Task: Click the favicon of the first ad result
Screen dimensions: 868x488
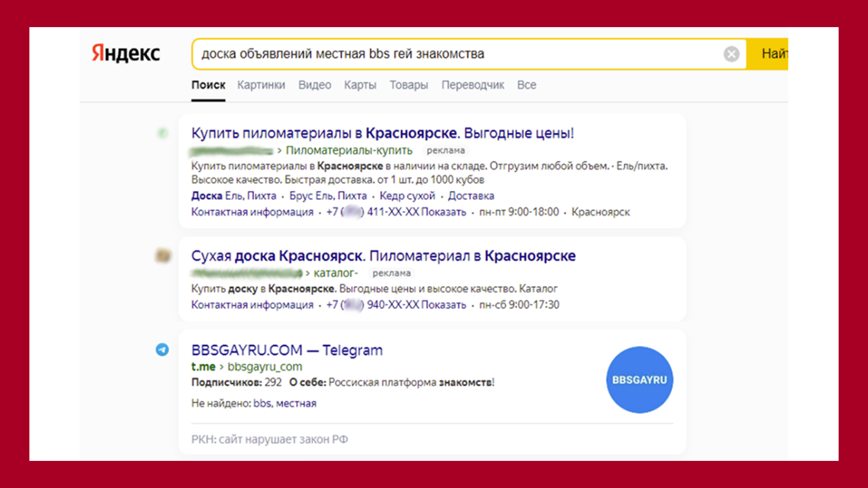Action: (162, 133)
